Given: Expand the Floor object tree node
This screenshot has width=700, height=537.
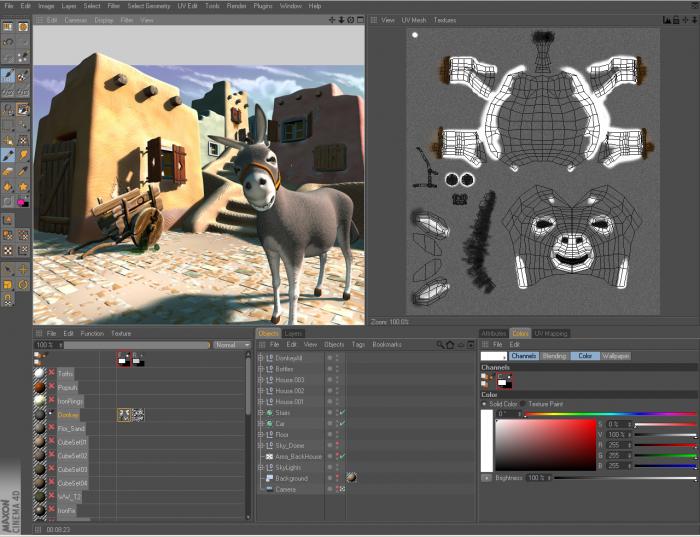Looking at the screenshot, I should (x=261, y=434).
